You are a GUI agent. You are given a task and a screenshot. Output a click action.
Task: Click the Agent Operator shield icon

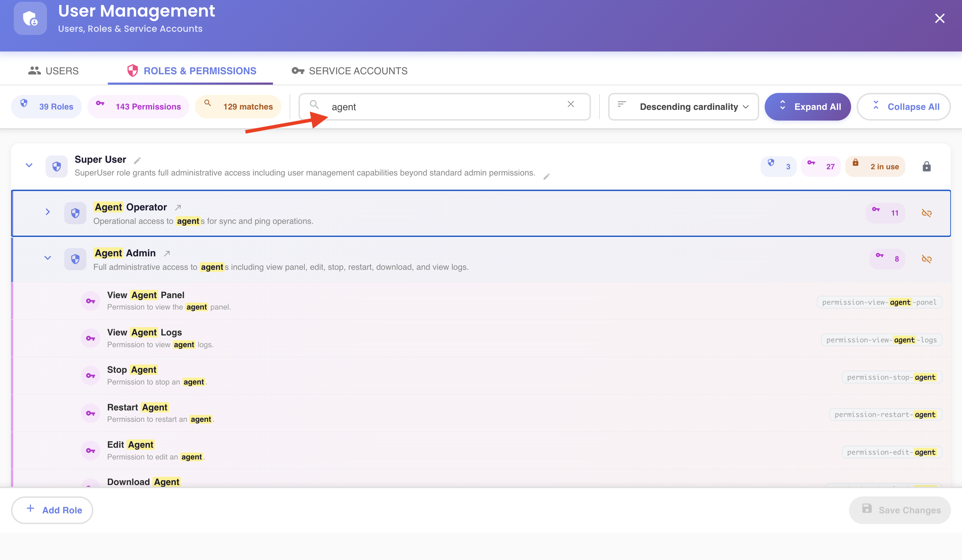click(75, 212)
